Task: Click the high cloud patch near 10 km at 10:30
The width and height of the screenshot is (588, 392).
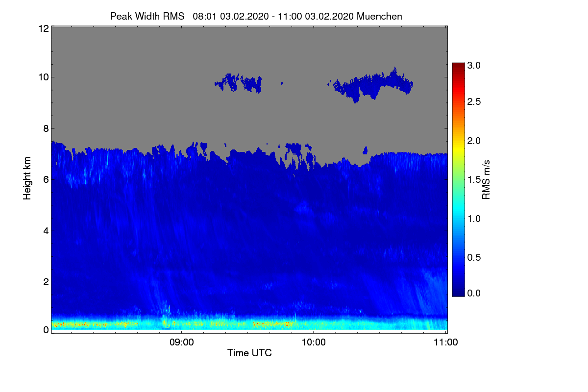Action: coord(373,85)
